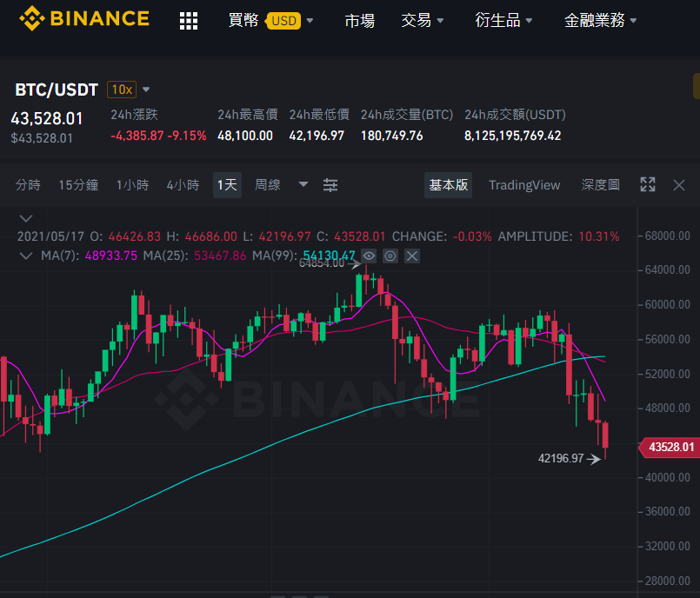The width and height of the screenshot is (700, 598).
Task: Click the 42196.97 low price marker
Action: pyautogui.click(x=561, y=458)
